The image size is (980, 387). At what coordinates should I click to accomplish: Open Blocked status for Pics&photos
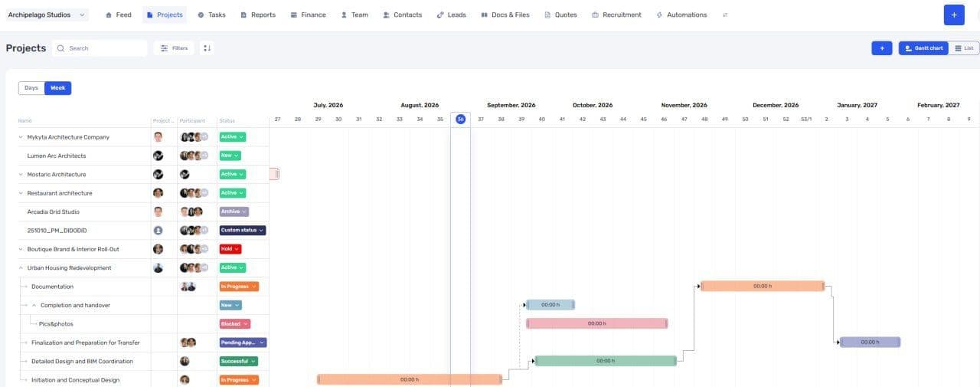(x=235, y=324)
